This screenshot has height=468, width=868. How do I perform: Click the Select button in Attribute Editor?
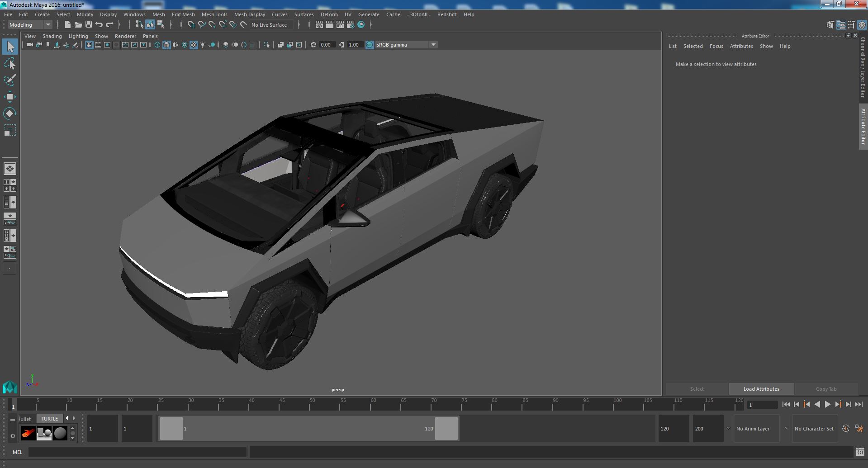697,389
